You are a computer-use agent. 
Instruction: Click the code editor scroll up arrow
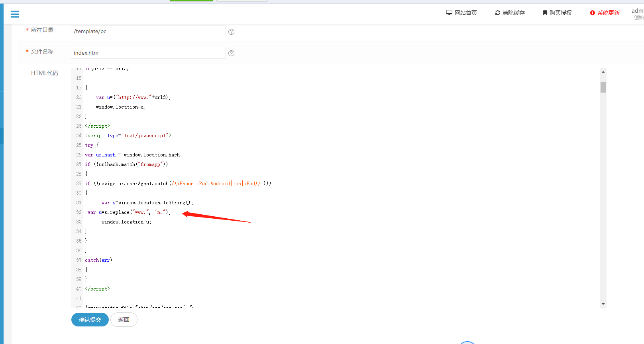[603, 72]
